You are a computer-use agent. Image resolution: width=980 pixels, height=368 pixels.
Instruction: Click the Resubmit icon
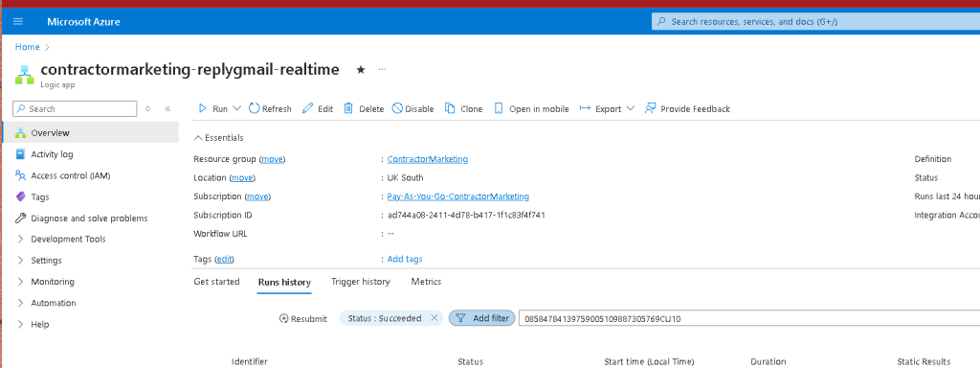[284, 318]
